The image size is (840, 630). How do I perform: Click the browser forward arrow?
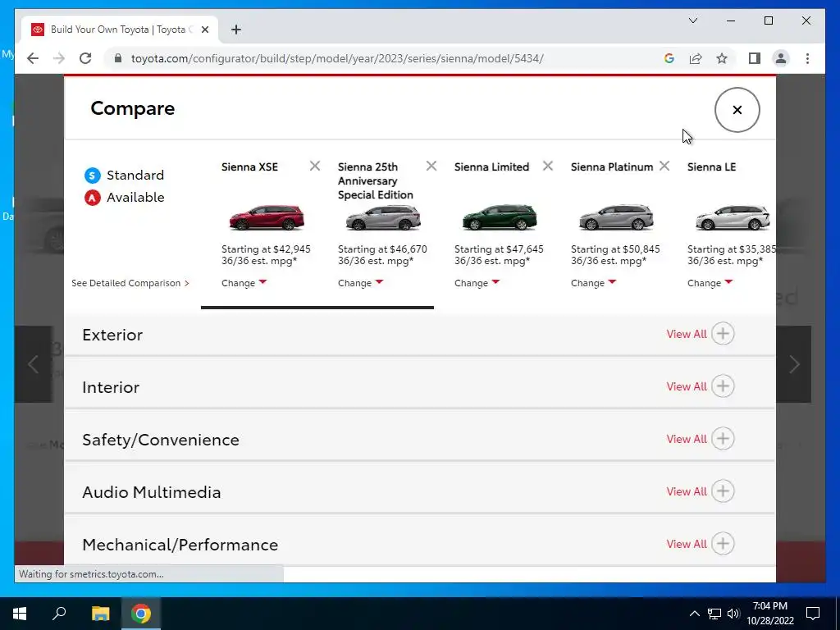pos(59,58)
